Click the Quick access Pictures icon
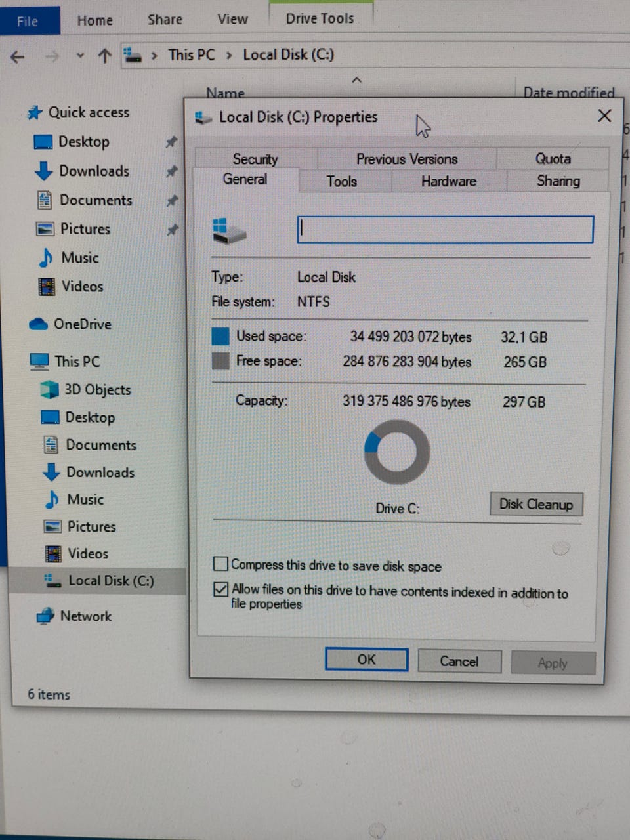The image size is (630, 840). pyautogui.click(x=45, y=229)
